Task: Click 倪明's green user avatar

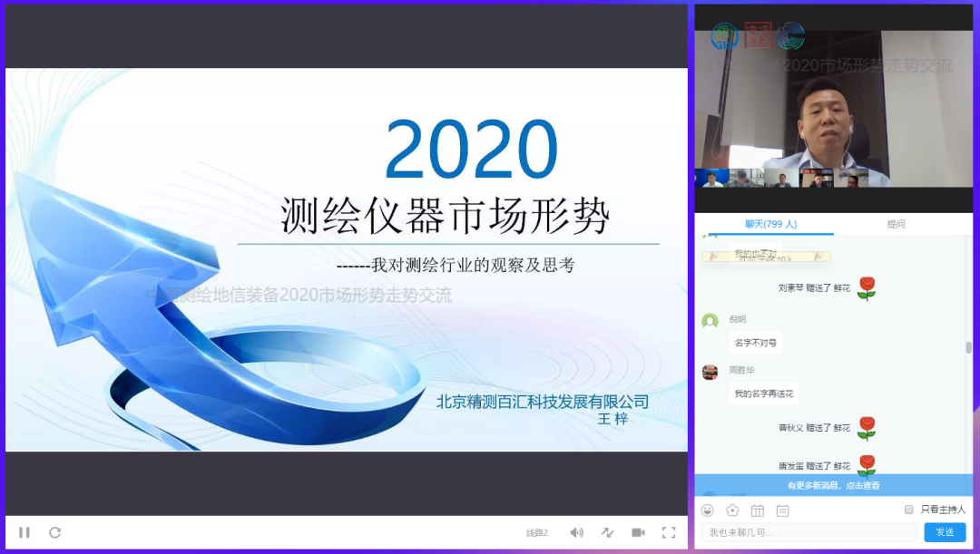Action: (710, 321)
